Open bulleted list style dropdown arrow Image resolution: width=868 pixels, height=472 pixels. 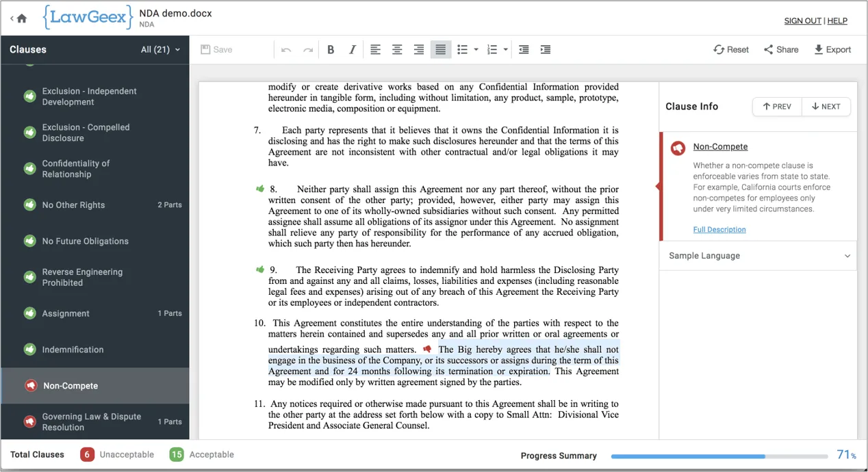[476, 50]
